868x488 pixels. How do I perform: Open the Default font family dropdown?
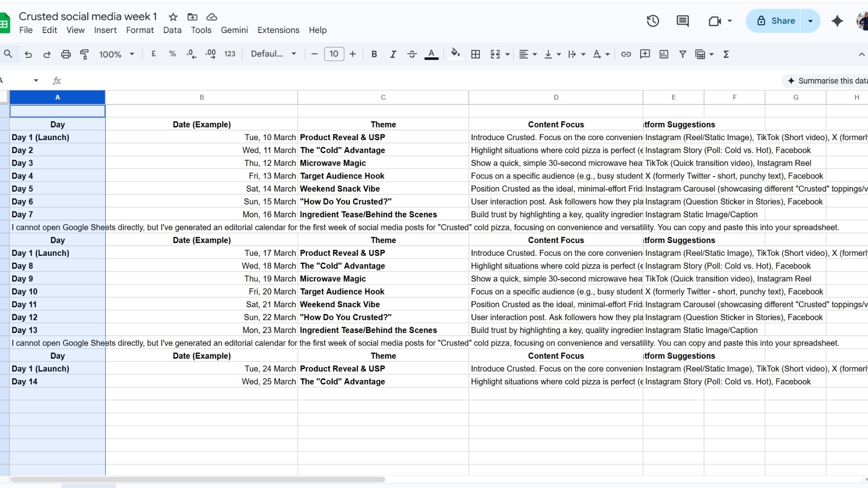click(274, 54)
